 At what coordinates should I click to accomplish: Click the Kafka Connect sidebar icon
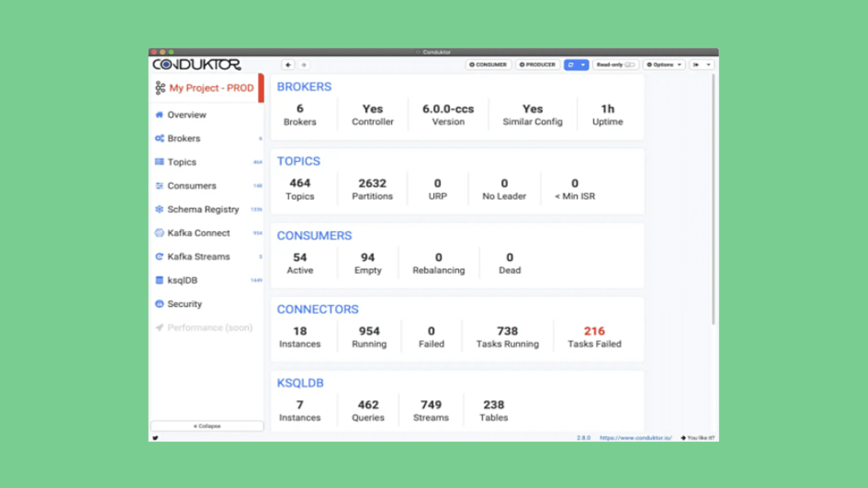coord(159,233)
